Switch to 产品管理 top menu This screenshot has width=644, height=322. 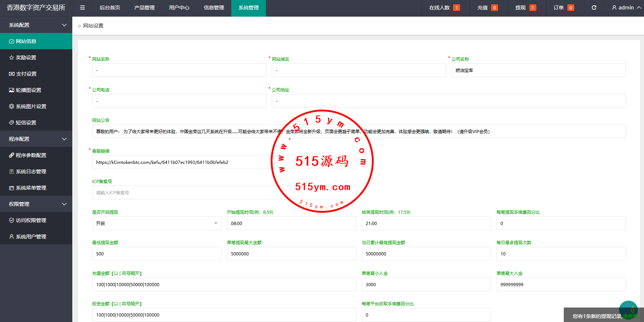coord(145,8)
